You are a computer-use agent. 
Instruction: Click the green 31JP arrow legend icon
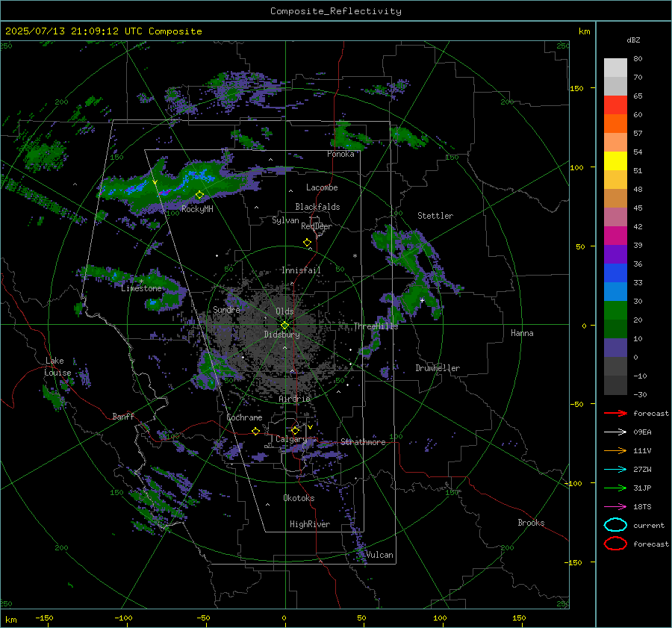pyautogui.click(x=615, y=488)
